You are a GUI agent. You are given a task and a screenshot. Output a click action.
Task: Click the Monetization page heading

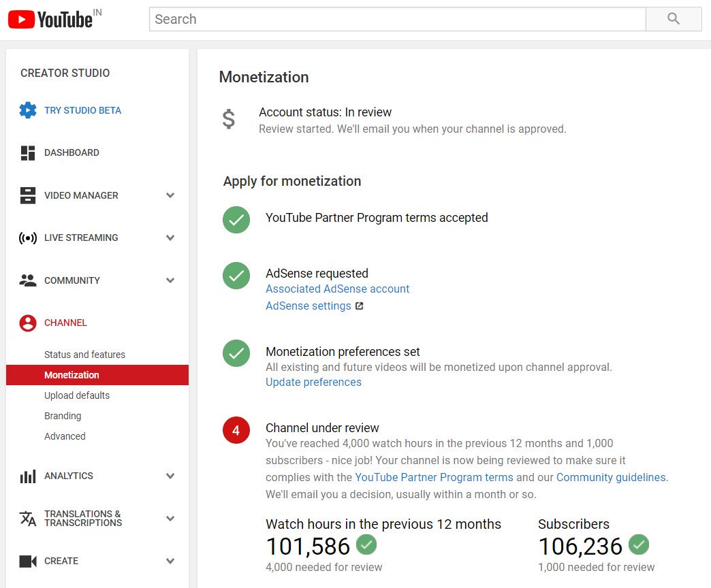[264, 78]
